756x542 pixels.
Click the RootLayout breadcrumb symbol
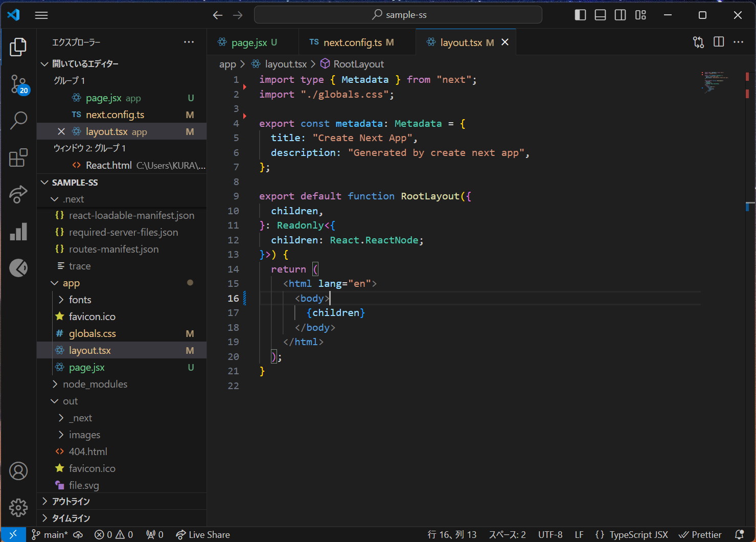(352, 64)
